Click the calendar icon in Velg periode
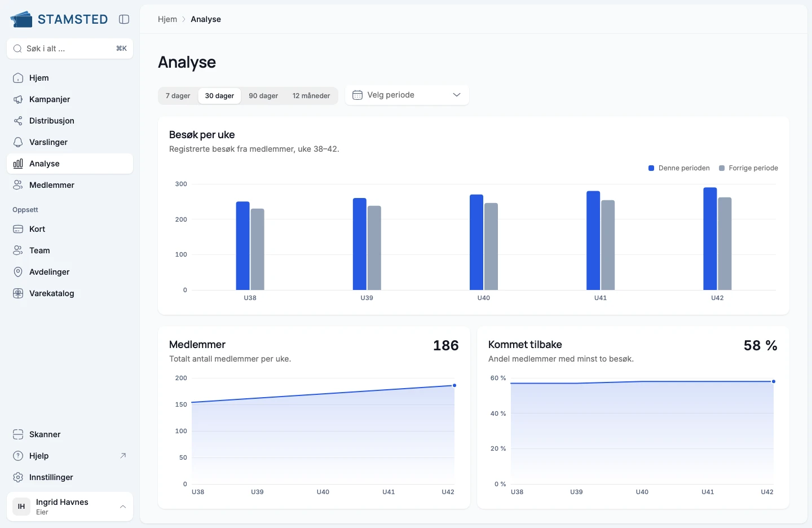Viewport: 812px width, 528px height. 358,95
